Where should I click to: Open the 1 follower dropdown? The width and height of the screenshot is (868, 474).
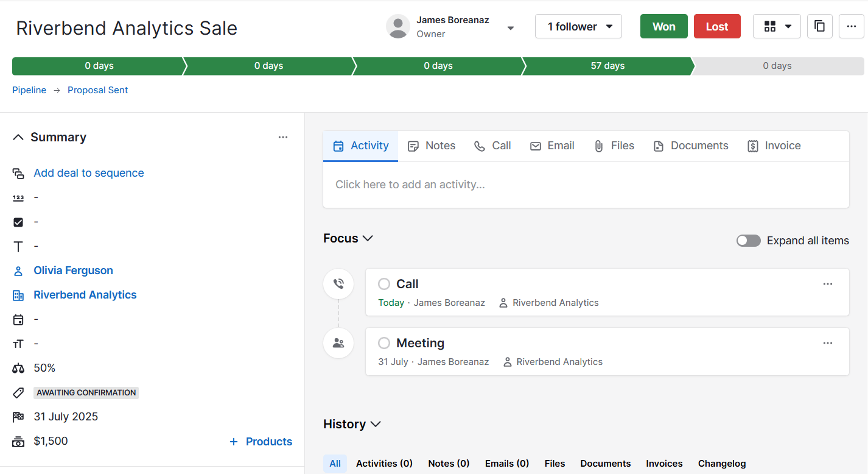578,26
